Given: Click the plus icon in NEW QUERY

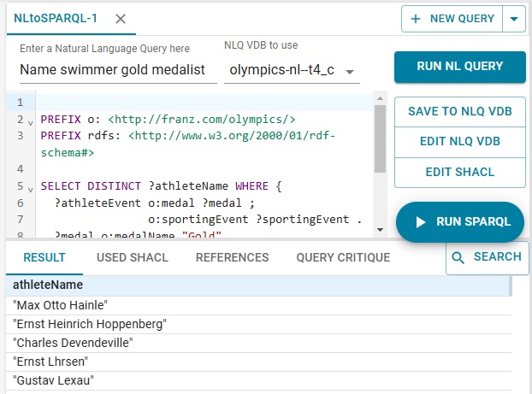Looking at the screenshot, I should 416,19.
